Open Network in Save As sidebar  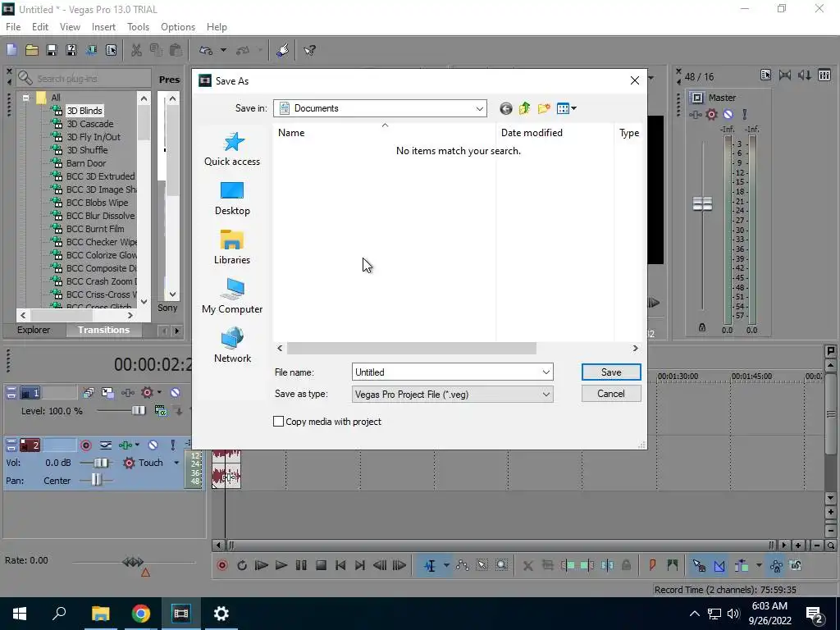[x=232, y=346]
